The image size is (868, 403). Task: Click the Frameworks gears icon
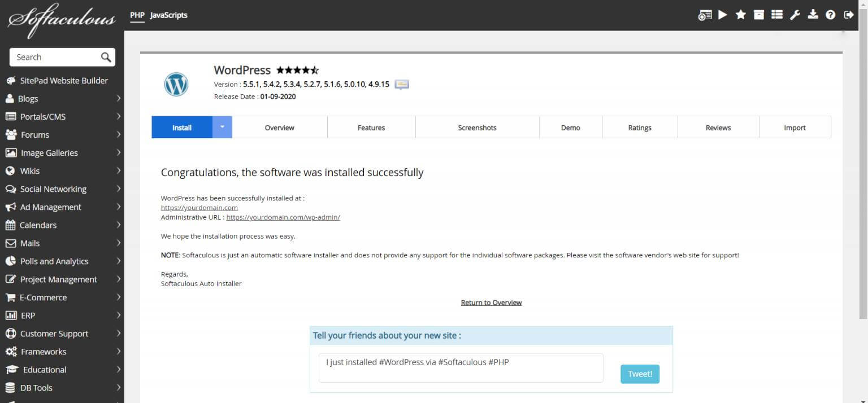click(x=11, y=352)
